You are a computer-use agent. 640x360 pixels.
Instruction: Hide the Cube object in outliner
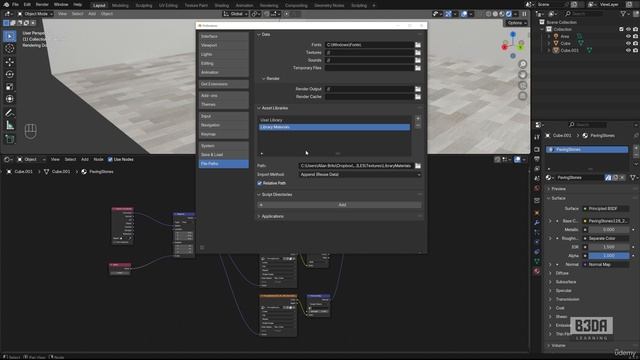(x=628, y=43)
